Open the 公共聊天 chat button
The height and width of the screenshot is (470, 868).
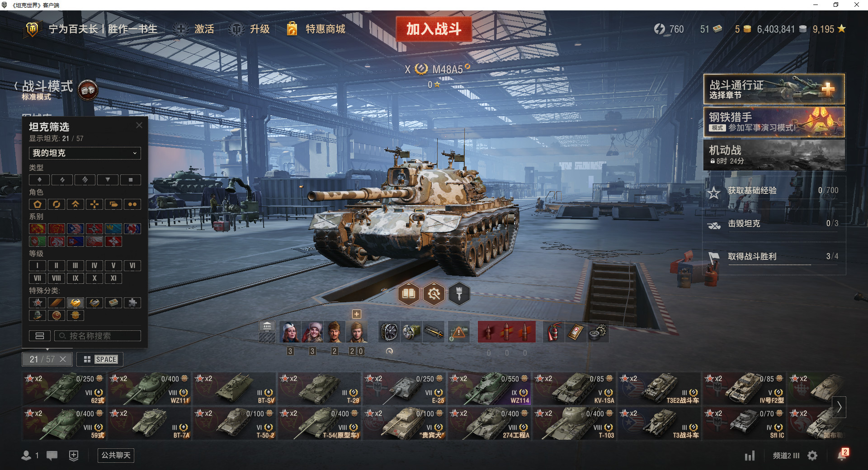point(116,455)
